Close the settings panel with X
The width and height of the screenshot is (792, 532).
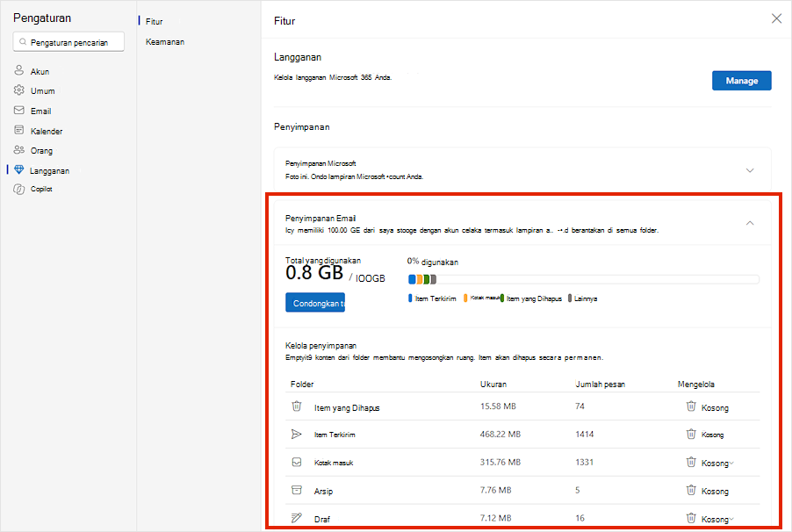(776, 18)
